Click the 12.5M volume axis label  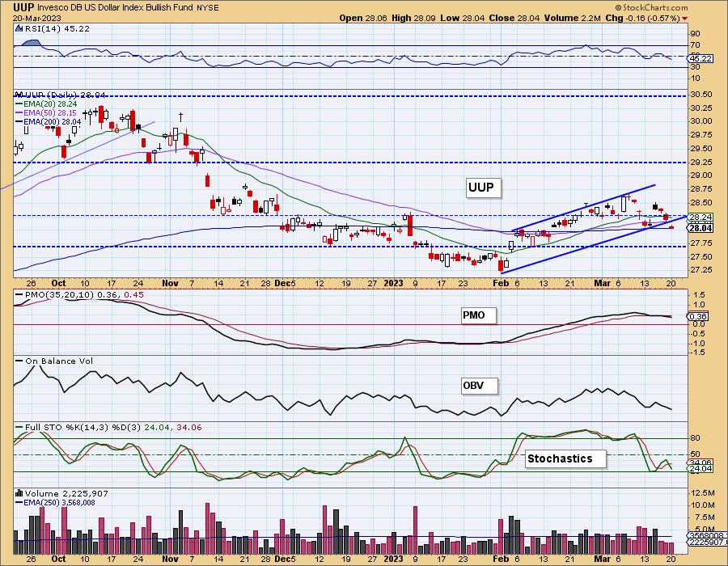click(702, 492)
